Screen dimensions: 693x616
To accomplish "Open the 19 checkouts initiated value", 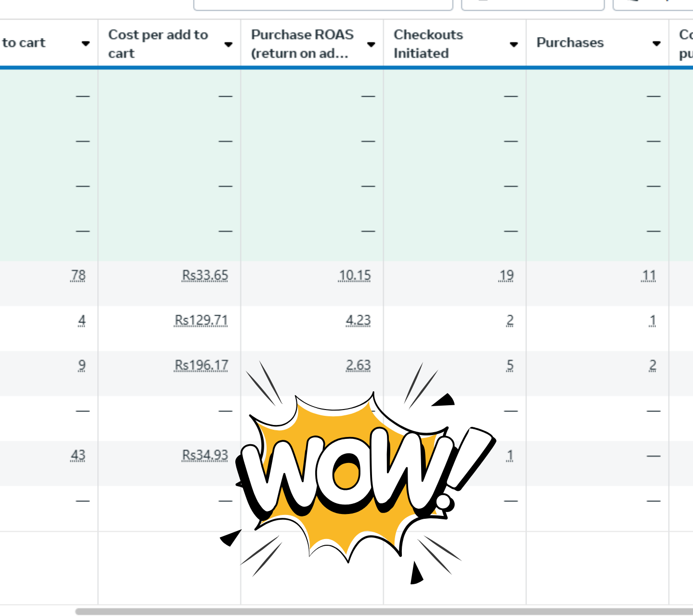I will (x=506, y=276).
